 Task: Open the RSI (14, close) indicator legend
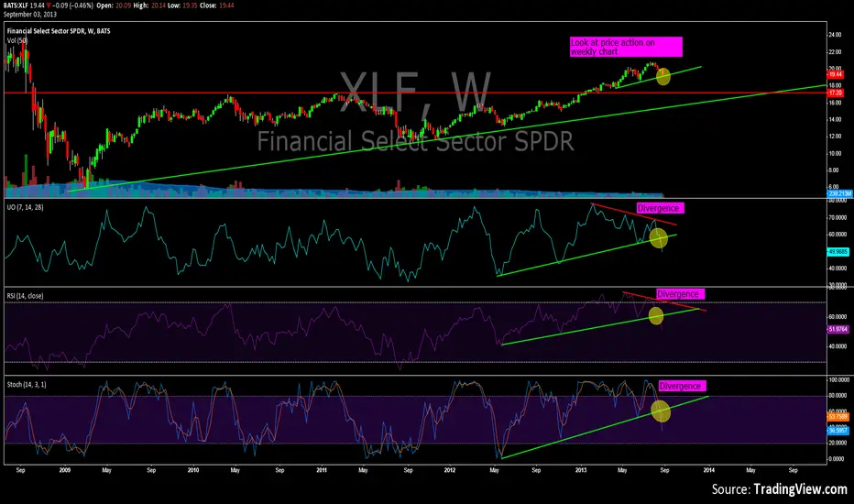25,296
